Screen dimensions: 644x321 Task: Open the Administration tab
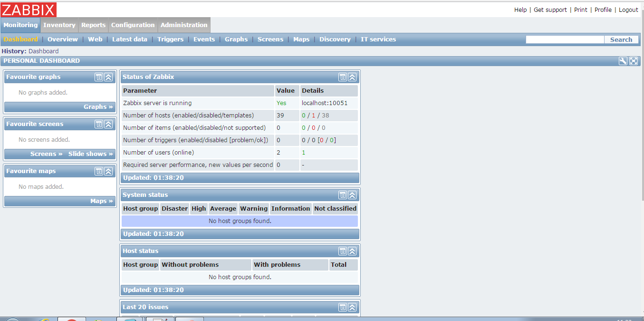[184, 25]
